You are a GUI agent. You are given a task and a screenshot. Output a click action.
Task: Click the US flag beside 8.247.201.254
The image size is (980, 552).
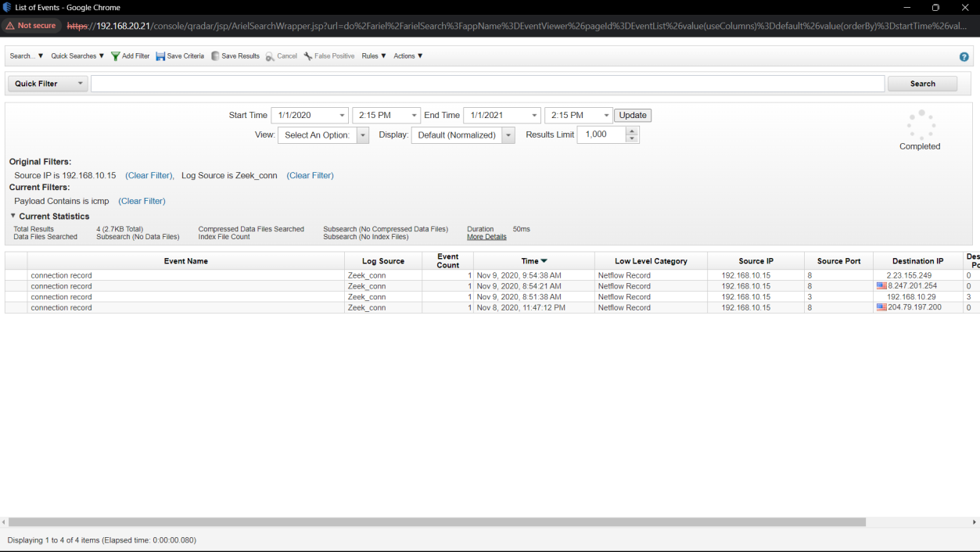pos(881,286)
